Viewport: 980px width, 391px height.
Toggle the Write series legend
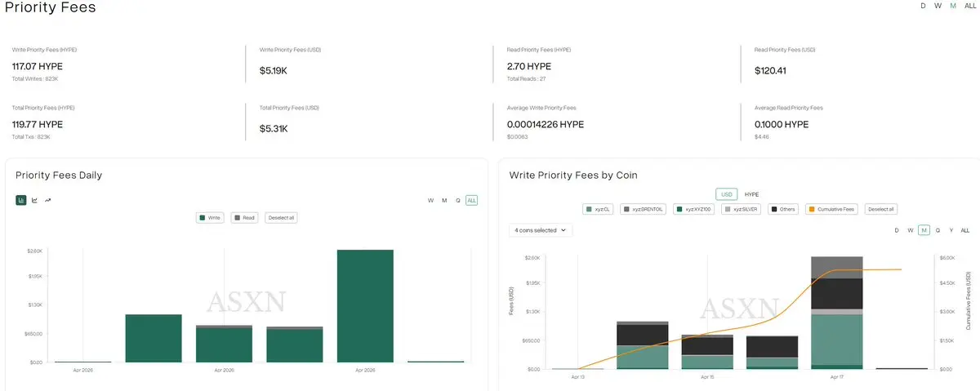point(211,218)
